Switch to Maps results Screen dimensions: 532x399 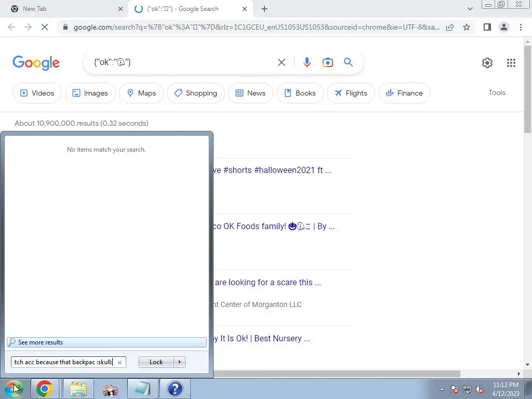click(x=141, y=93)
